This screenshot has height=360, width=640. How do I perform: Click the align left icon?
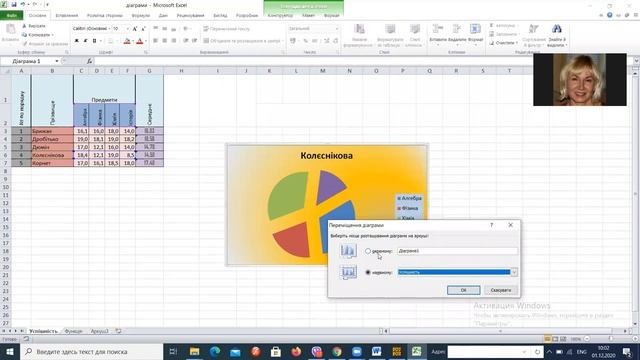coord(156,41)
